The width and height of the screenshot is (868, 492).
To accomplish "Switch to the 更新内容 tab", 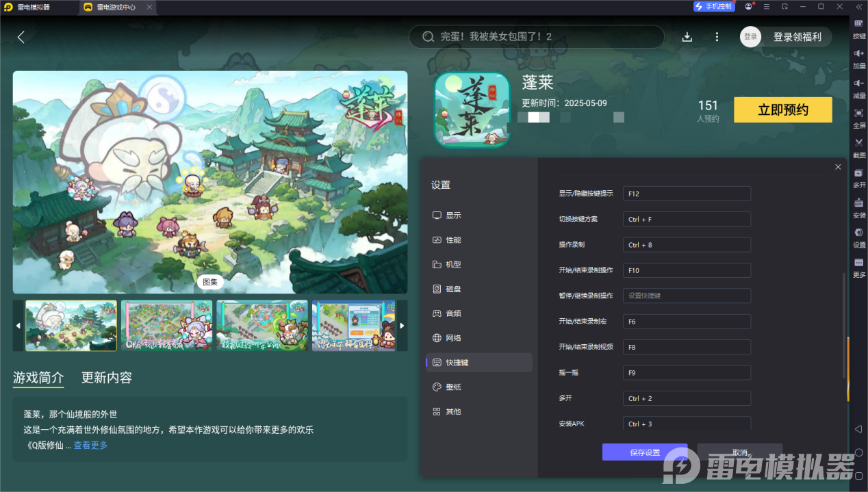I will [107, 378].
